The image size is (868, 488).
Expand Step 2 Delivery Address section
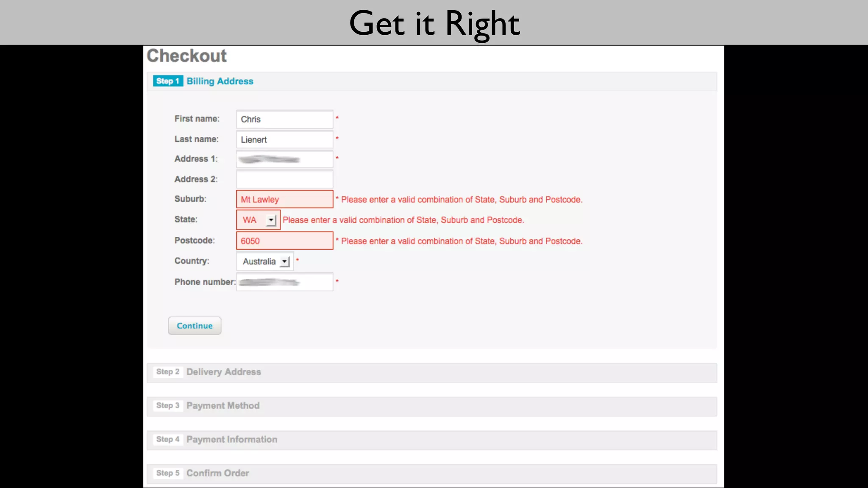coord(223,372)
